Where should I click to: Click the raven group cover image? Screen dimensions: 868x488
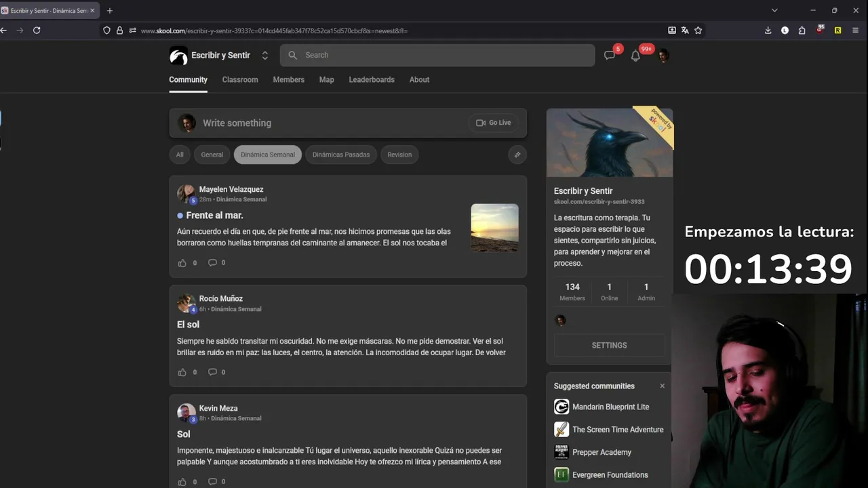pos(609,142)
